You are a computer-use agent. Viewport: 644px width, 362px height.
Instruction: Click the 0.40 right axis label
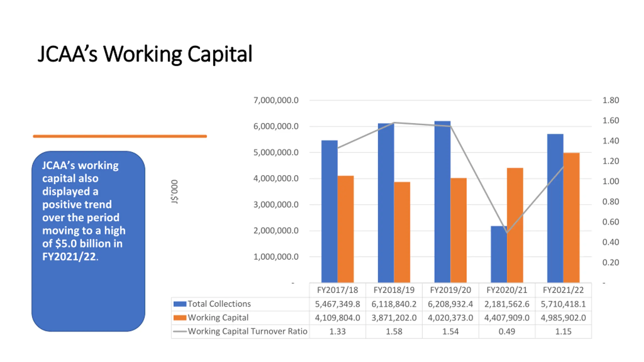point(611,242)
